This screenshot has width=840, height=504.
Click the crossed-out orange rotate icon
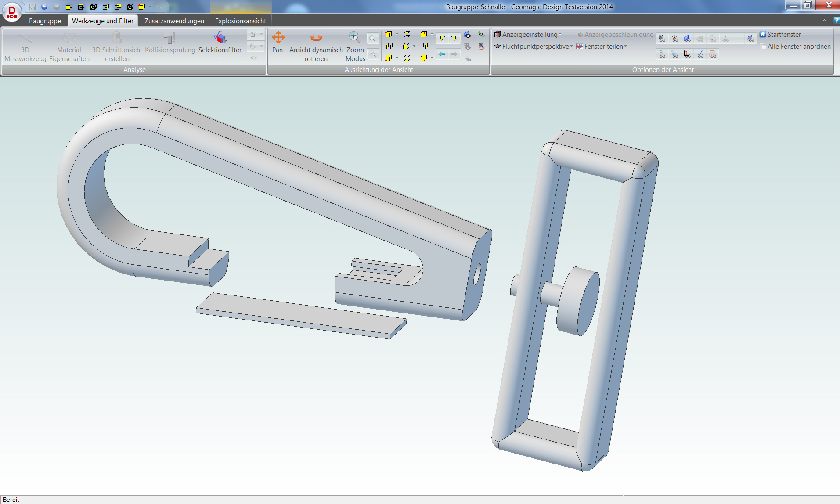(481, 46)
